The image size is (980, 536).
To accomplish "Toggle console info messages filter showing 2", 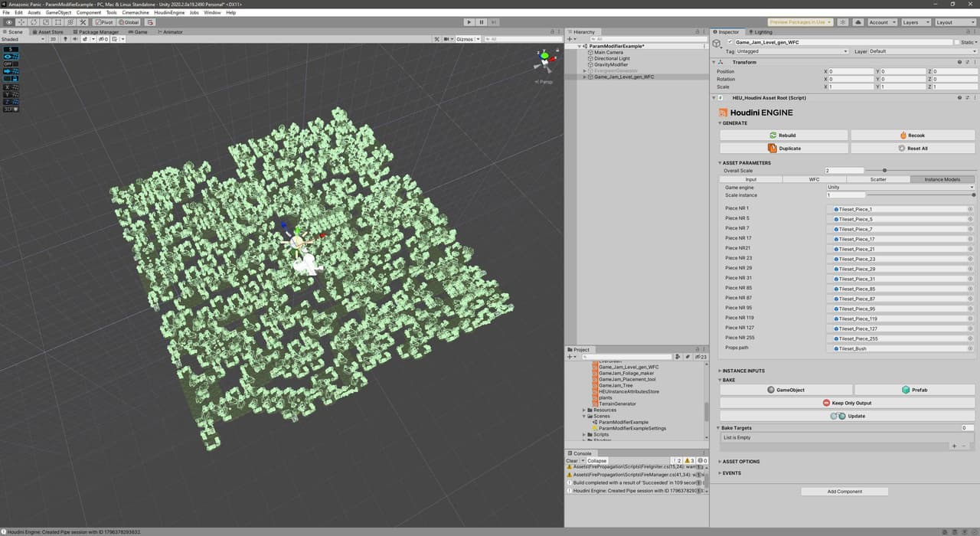I will [x=677, y=461].
